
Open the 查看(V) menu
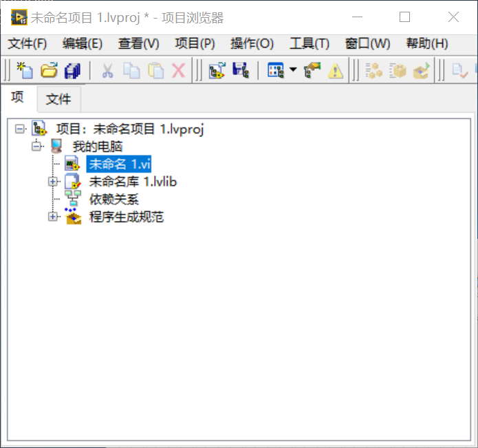tap(139, 43)
